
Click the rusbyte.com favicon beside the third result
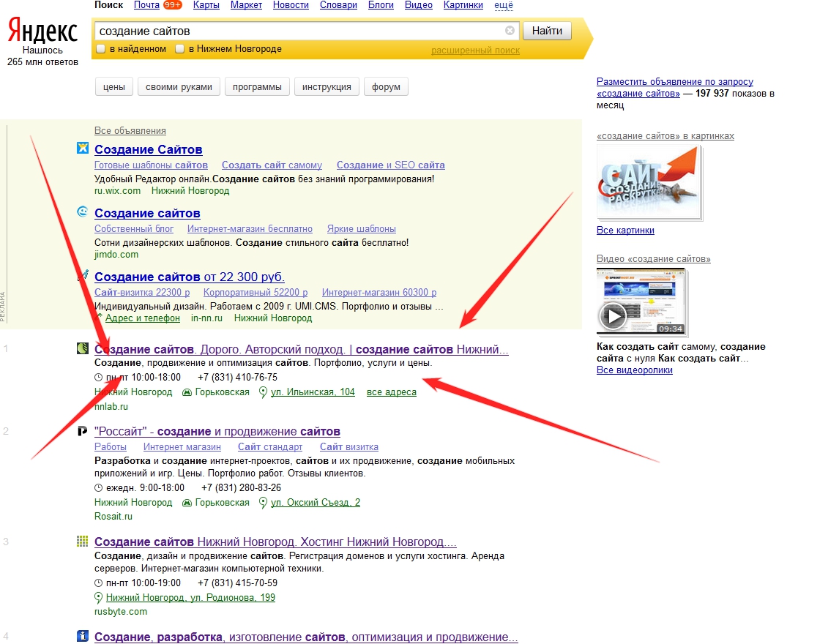[83, 542]
